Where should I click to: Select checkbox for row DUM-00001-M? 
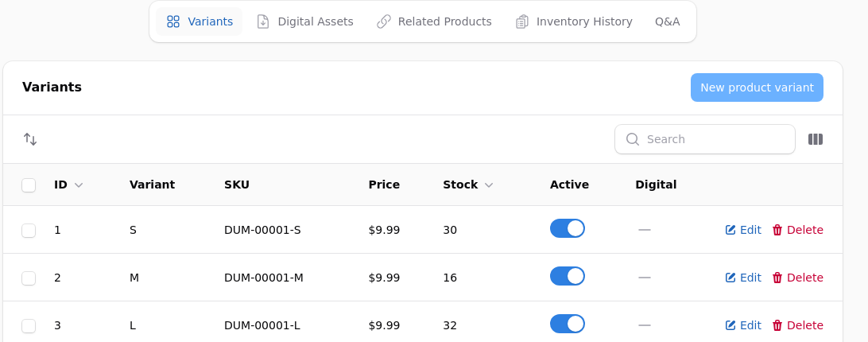[x=29, y=278]
